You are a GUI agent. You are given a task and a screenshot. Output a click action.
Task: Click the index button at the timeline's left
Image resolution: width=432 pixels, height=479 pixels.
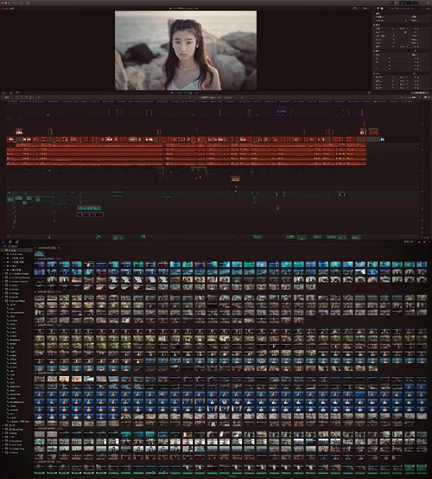(x=6, y=97)
